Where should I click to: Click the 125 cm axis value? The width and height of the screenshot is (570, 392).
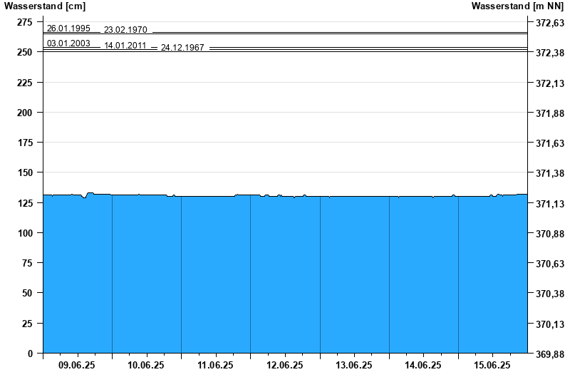point(25,203)
